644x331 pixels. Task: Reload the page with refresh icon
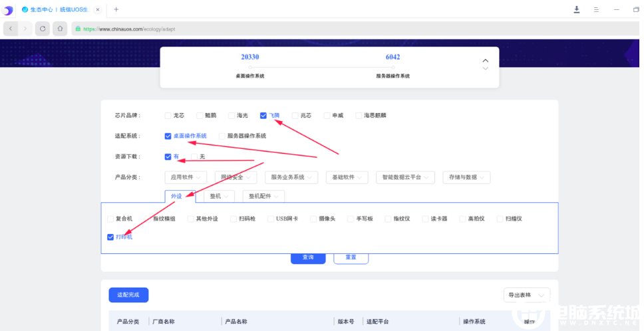point(43,29)
